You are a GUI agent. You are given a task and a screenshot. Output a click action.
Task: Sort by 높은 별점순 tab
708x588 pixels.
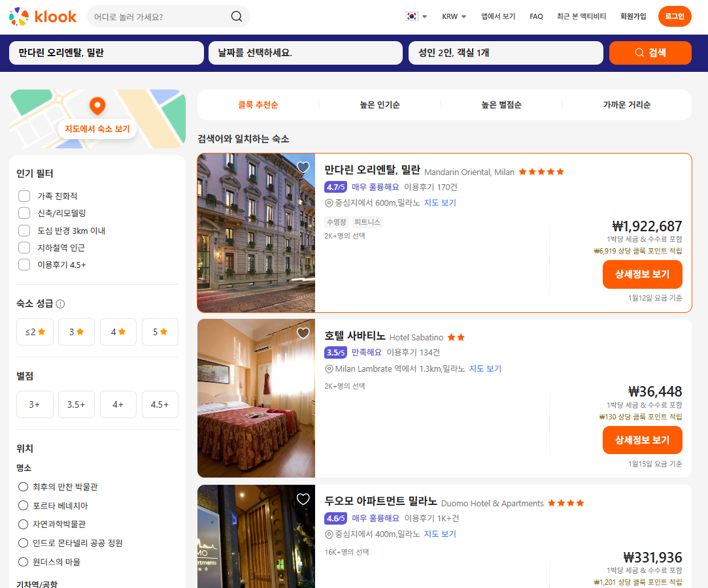coord(501,105)
